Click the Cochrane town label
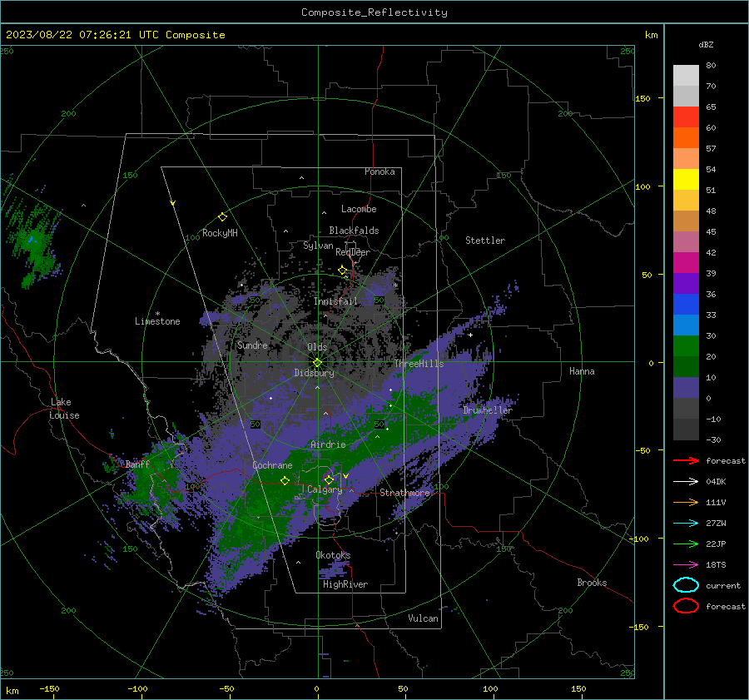749x700 pixels. point(272,465)
